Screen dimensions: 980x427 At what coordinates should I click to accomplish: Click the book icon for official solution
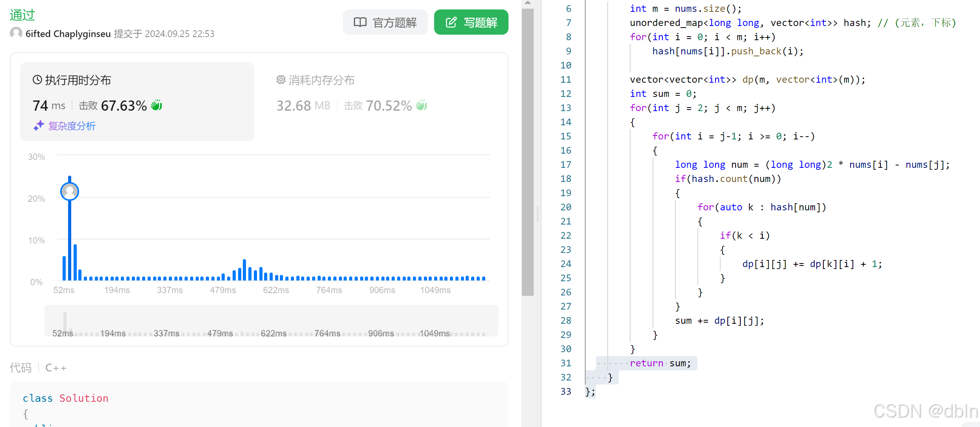pos(360,22)
